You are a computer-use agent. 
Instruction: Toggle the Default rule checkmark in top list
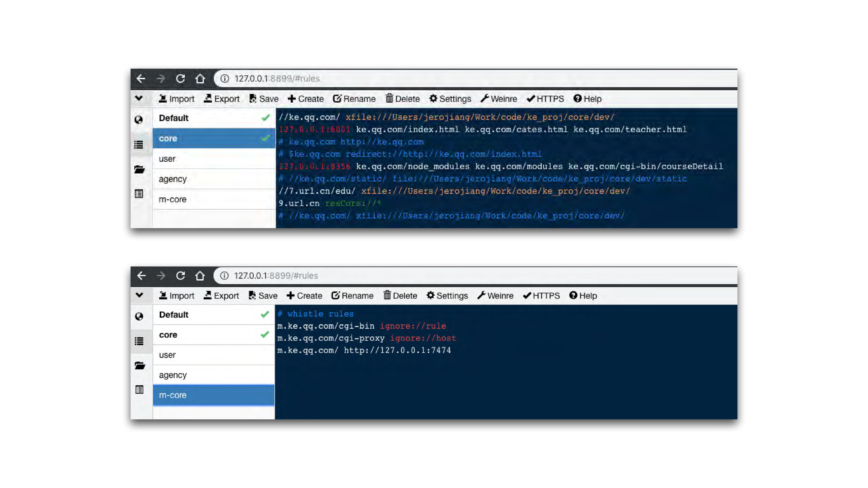click(266, 118)
